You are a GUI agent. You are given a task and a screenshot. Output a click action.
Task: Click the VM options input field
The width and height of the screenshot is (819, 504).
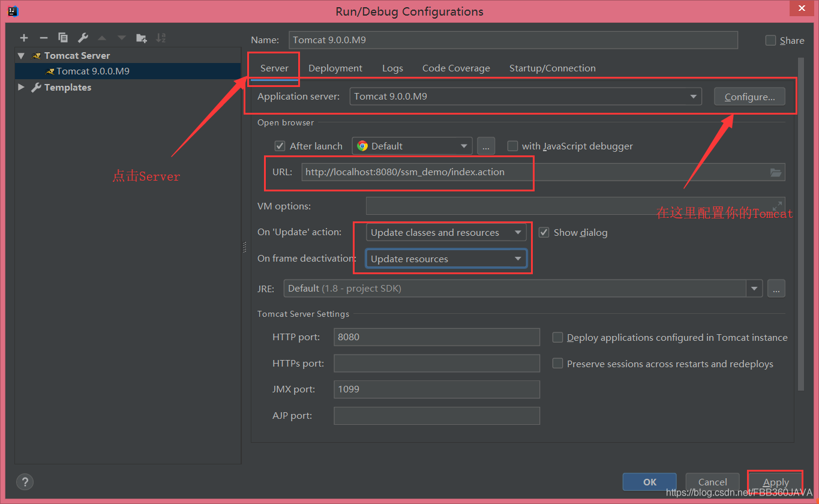(575, 206)
